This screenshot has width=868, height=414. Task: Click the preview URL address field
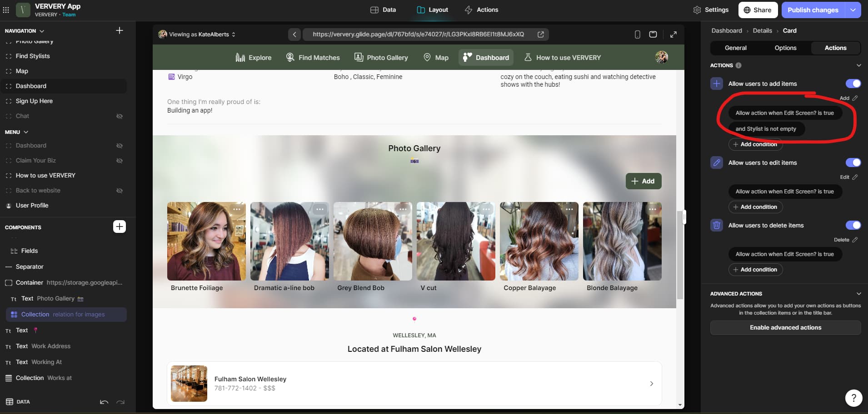(x=419, y=34)
